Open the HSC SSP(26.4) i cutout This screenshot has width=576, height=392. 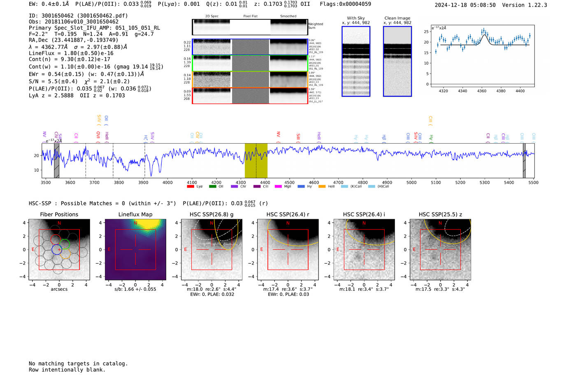coord(364,250)
